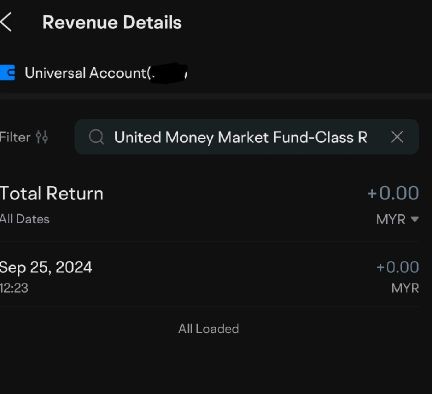Screen dimensions: 432x394
Task: Click the 12:23 timestamp
Action: (x=14, y=288)
